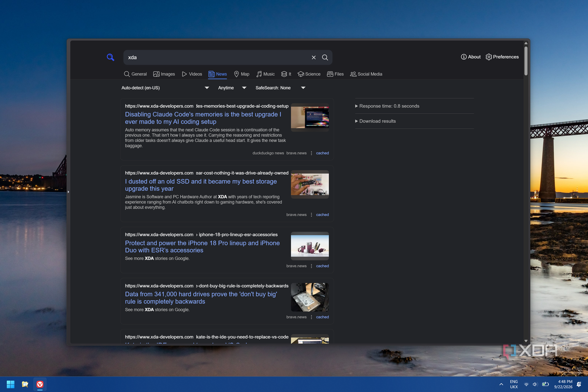
Task: Launch File Explorer from the taskbar
Action: tap(25, 384)
